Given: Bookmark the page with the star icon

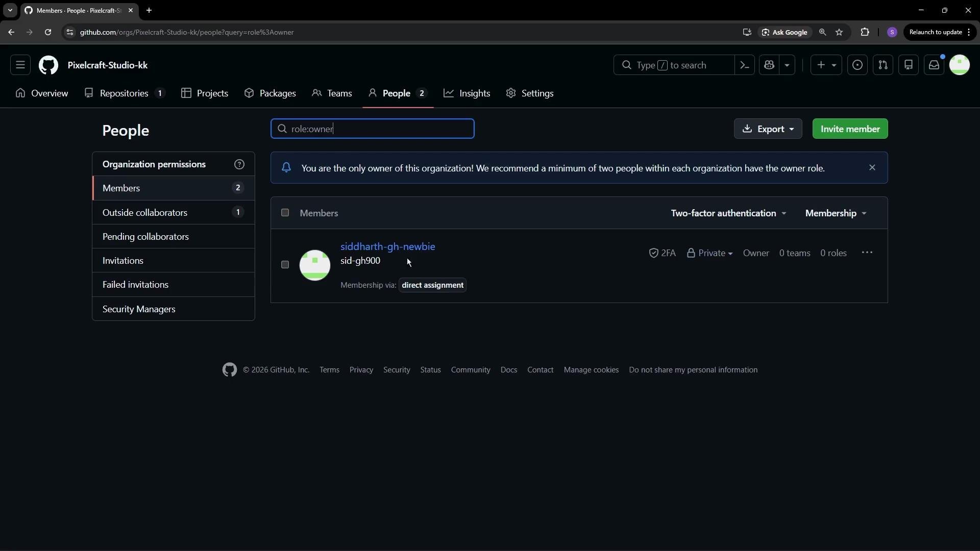Looking at the screenshot, I should point(839,32).
